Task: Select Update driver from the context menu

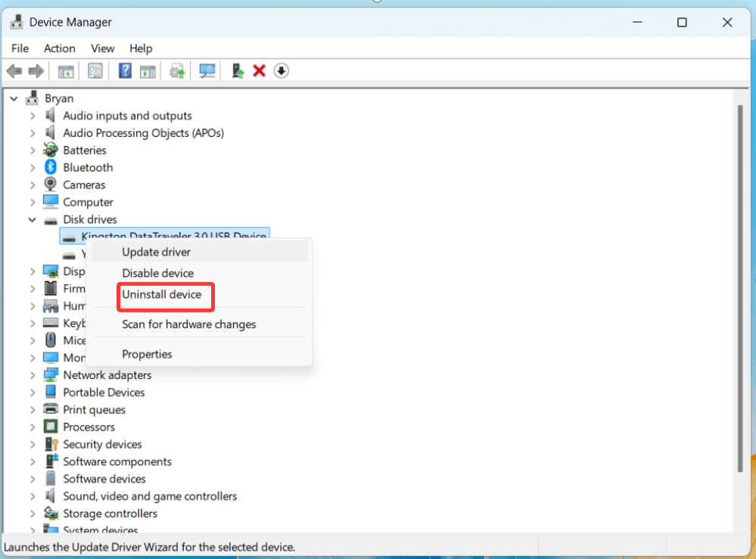Action: coord(154,252)
